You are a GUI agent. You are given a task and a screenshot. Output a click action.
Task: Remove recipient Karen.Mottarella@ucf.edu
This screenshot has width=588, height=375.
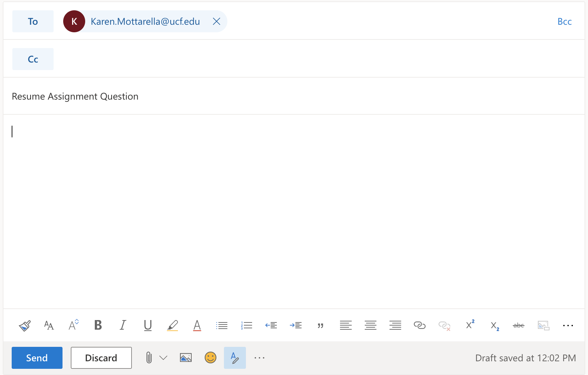(x=216, y=21)
